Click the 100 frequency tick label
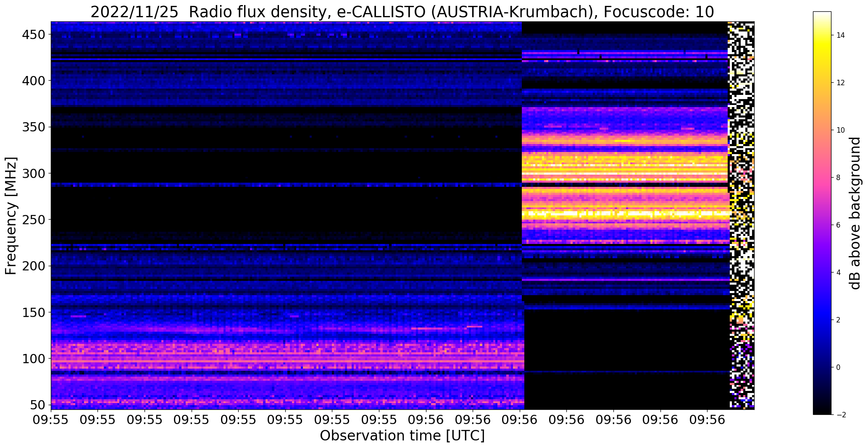The height and width of the screenshot is (448, 868). click(33, 359)
